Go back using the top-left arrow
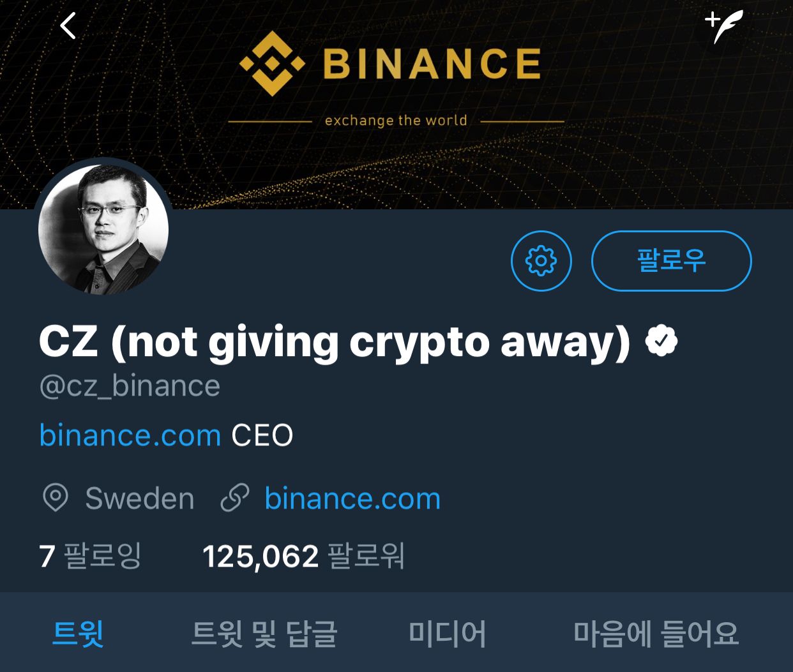 (x=68, y=26)
